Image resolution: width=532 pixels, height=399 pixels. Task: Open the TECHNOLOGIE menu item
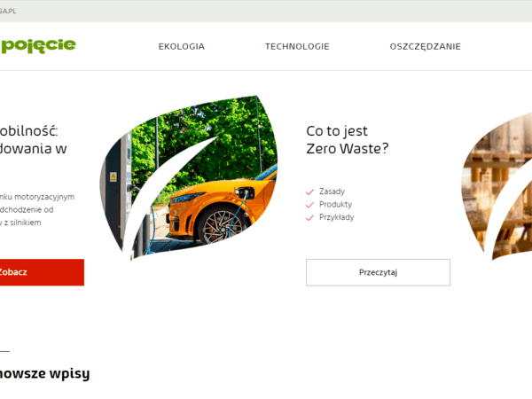(x=297, y=46)
